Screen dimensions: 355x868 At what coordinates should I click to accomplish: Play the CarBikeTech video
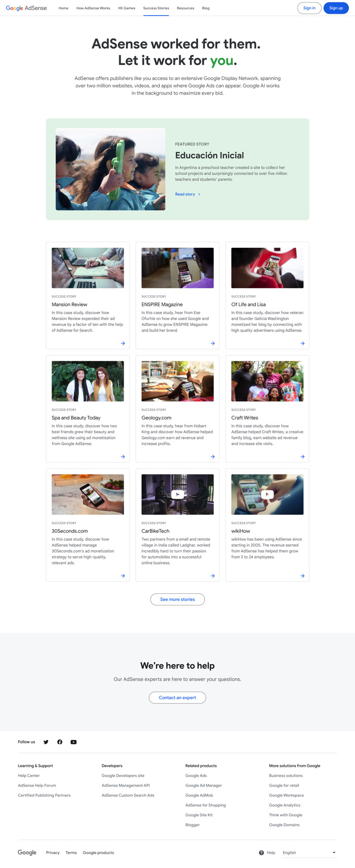[x=177, y=495]
